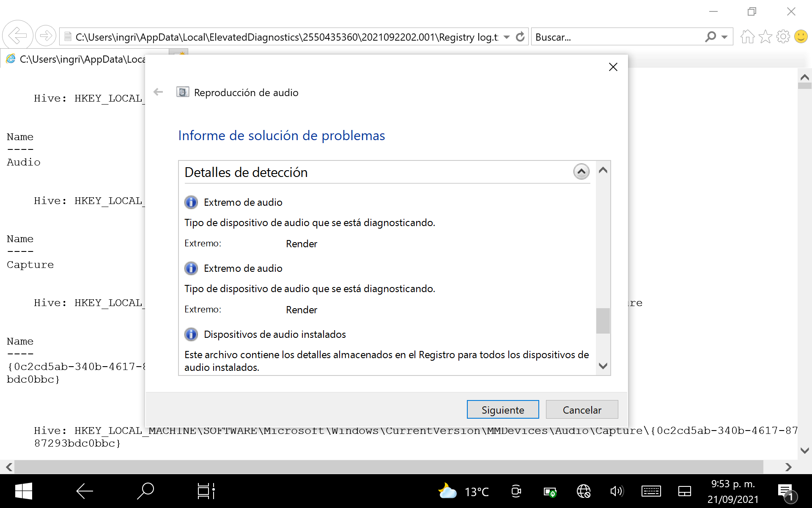Click the browser back arrow button

18,36
